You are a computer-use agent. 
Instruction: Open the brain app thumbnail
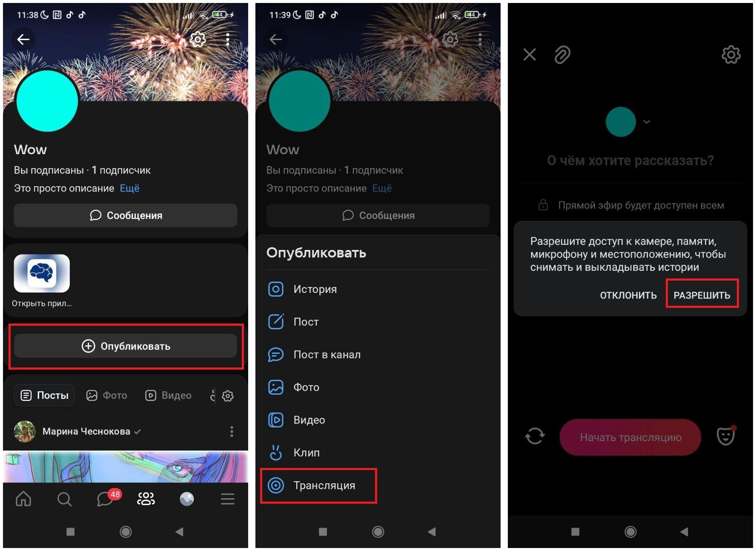pos(42,273)
